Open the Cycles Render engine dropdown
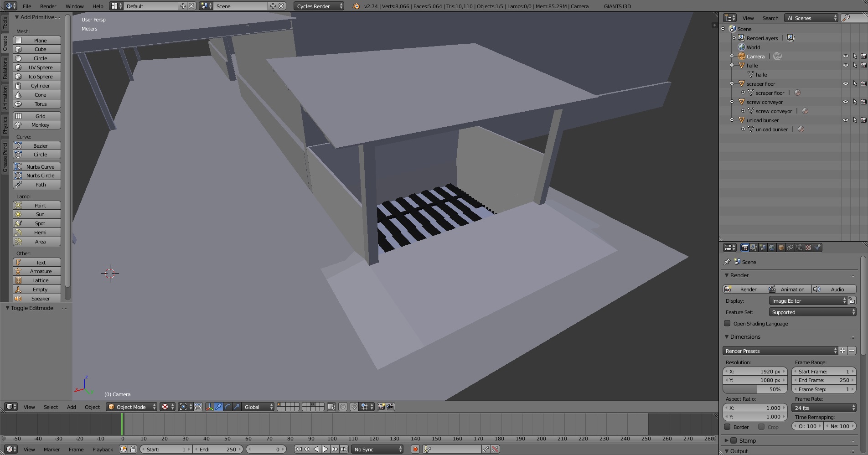 (319, 6)
